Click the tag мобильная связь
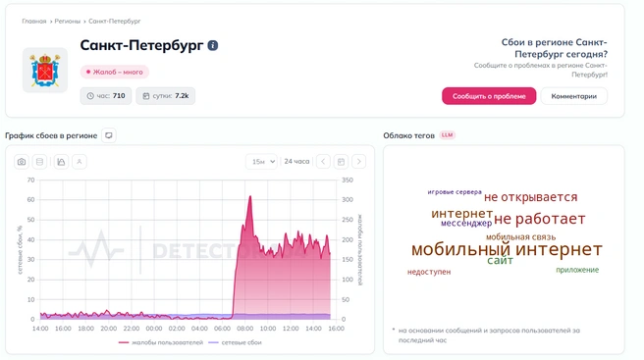 (520, 236)
